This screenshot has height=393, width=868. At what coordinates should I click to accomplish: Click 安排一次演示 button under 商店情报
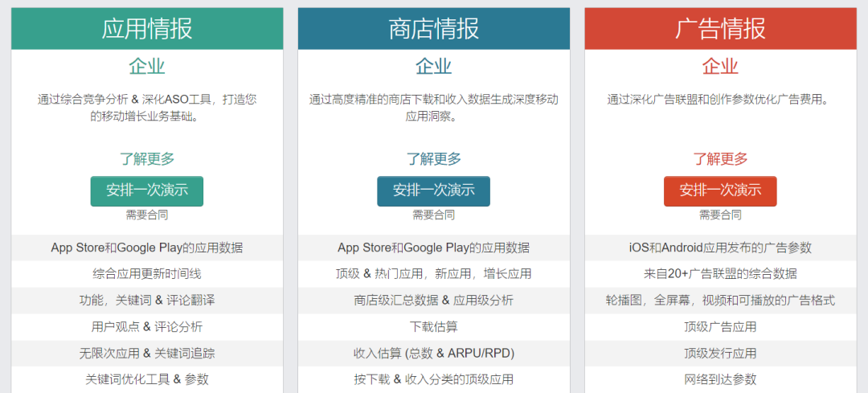coord(433,191)
